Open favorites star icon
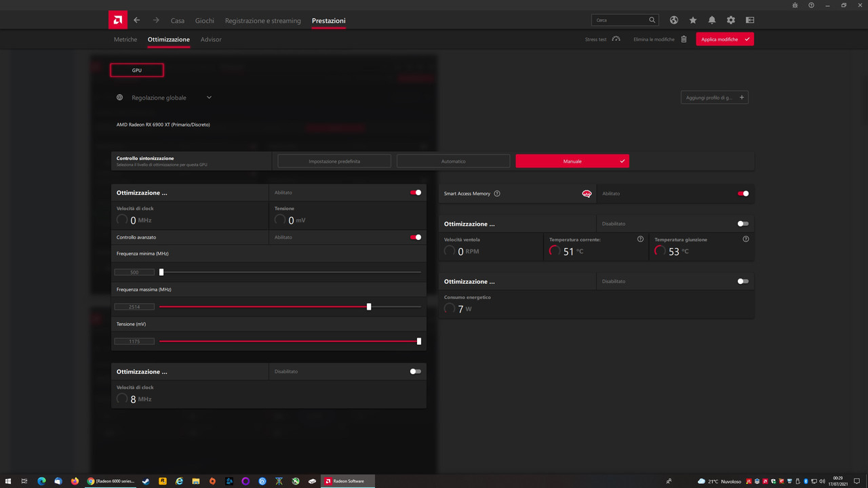The height and width of the screenshot is (488, 868). tap(693, 20)
